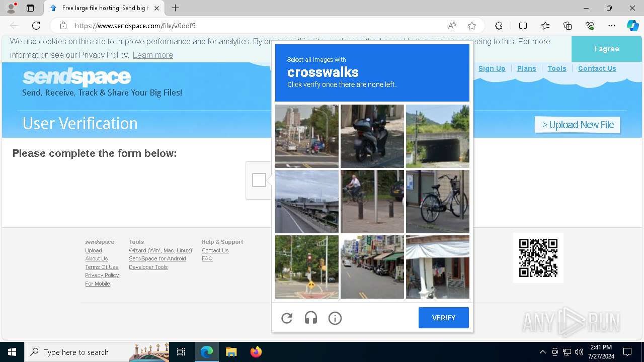Open the Tab actions menu icon
The height and width of the screenshot is (362, 644).
(x=30, y=8)
